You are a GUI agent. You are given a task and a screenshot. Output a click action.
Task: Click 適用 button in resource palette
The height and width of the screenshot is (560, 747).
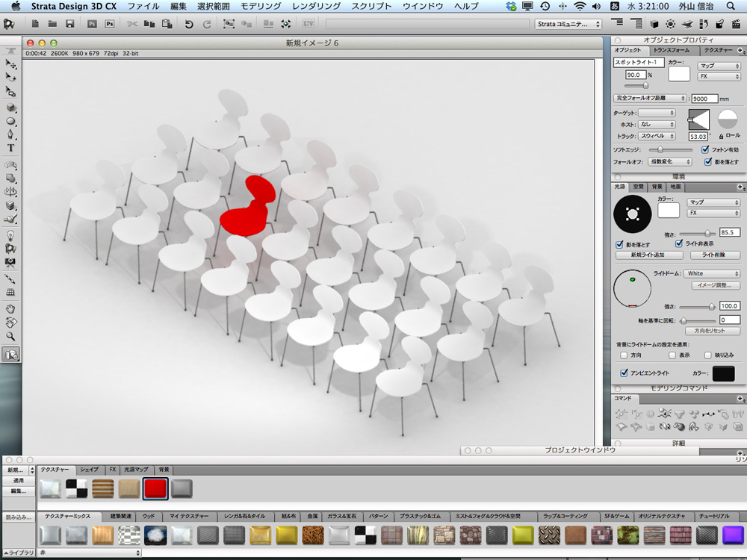pos(19,480)
